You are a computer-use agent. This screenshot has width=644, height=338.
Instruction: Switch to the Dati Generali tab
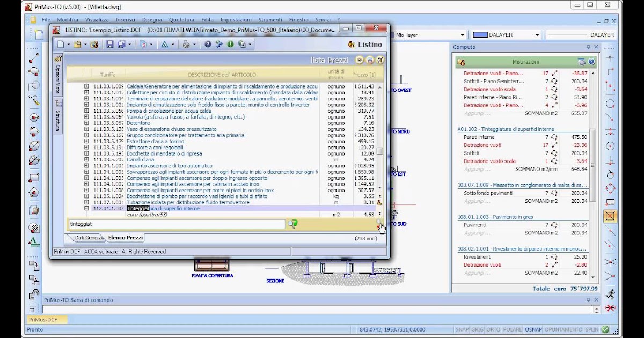point(88,237)
